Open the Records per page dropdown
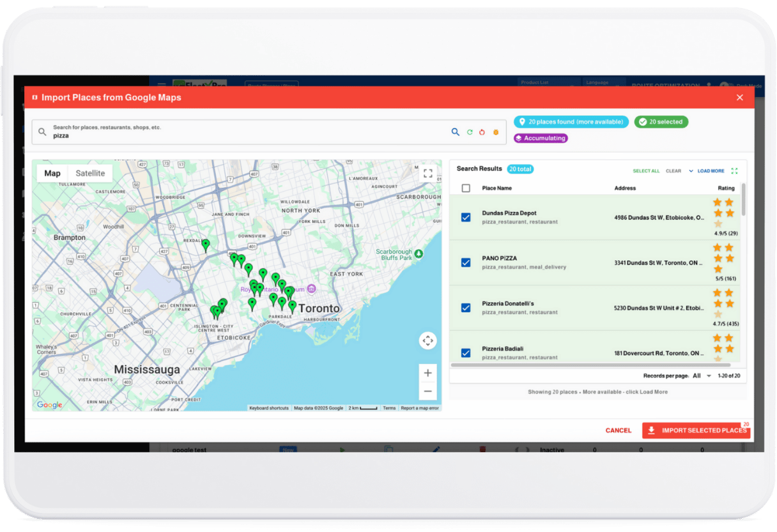 click(702, 376)
